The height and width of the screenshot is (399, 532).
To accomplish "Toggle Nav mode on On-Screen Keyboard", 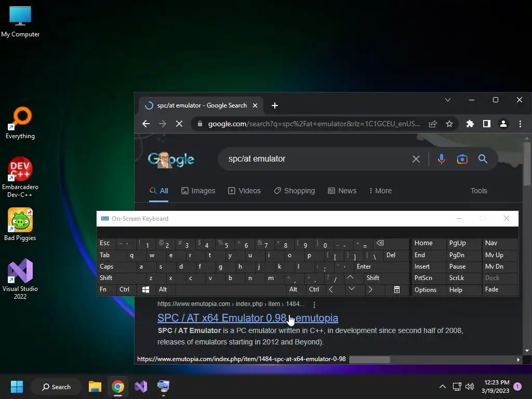I will pyautogui.click(x=500, y=243).
